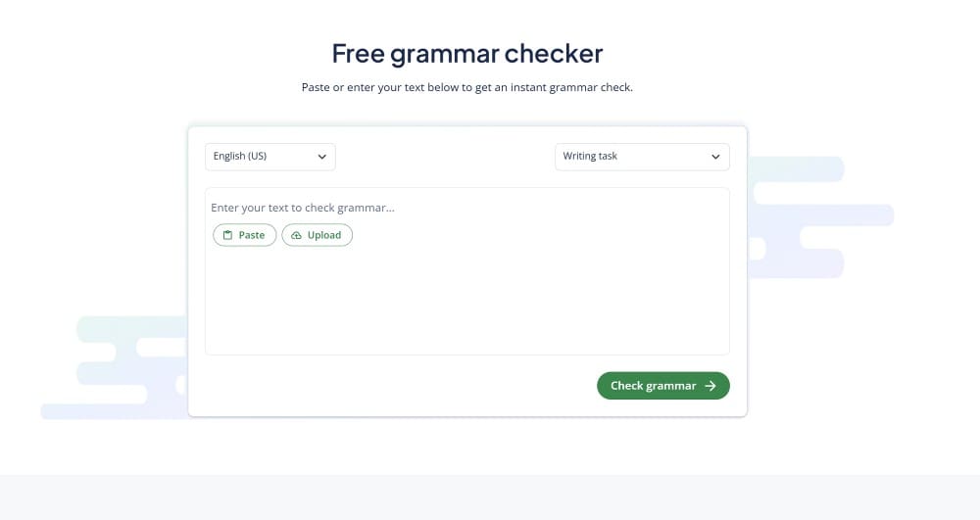Click the chevron arrow beside Writing task
Viewport: 980px width, 520px height.
coord(715,157)
